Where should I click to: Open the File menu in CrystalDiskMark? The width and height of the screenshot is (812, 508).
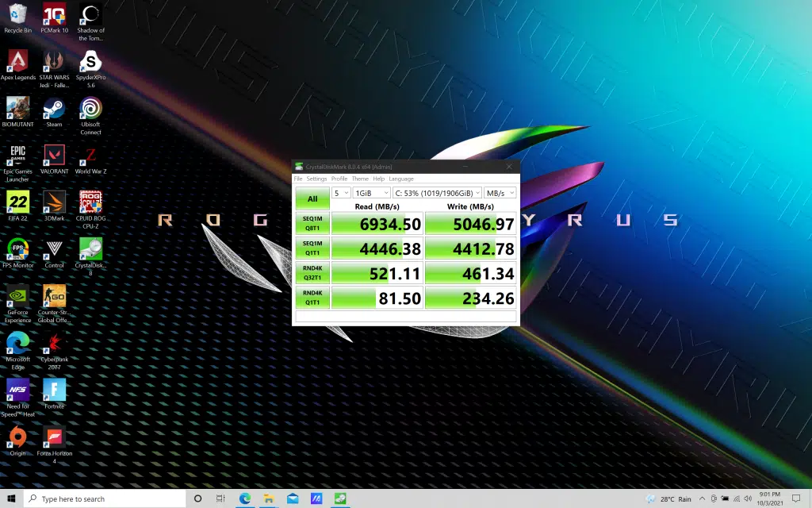pos(298,179)
